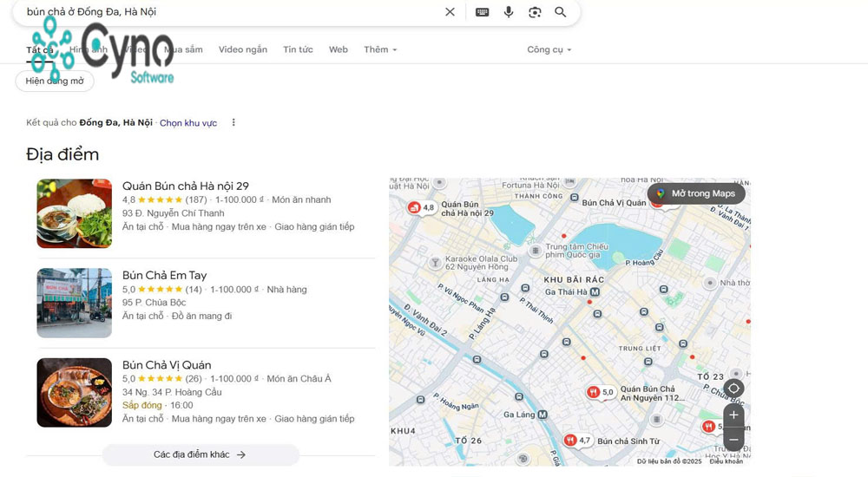Click the Bún Chả Em Tay photo thumbnail
This screenshot has width=868, height=477.
(x=74, y=303)
